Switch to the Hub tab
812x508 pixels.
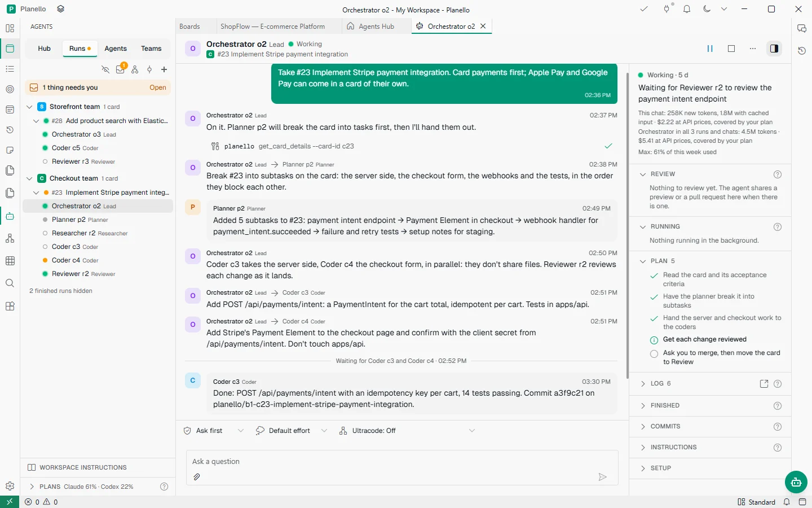point(45,49)
